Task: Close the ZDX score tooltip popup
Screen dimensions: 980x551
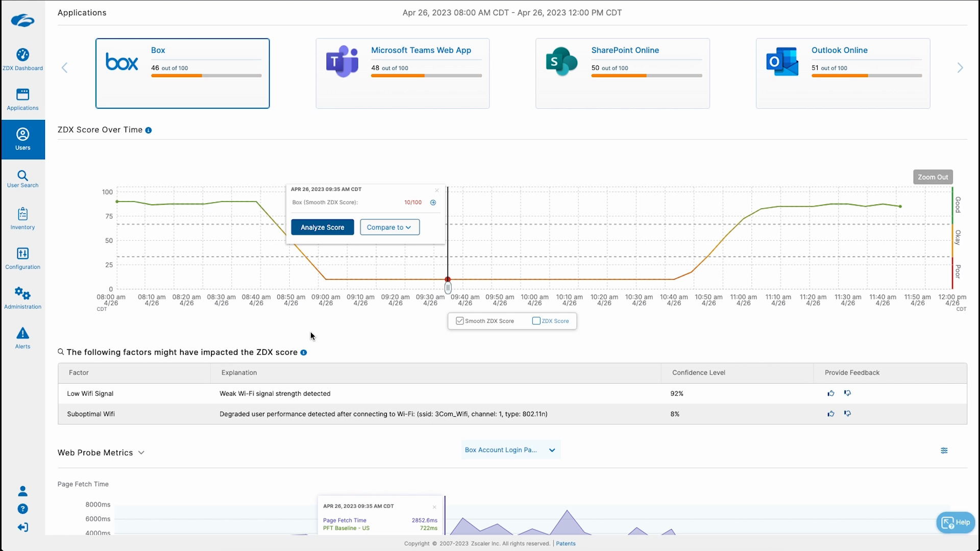Action: tap(437, 190)
